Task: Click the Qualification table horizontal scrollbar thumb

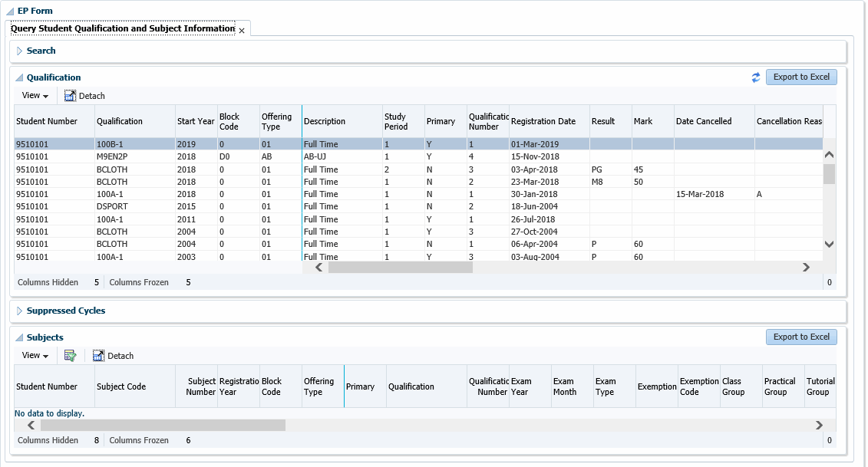Action: pyautogui.click(x=400, y=268)
